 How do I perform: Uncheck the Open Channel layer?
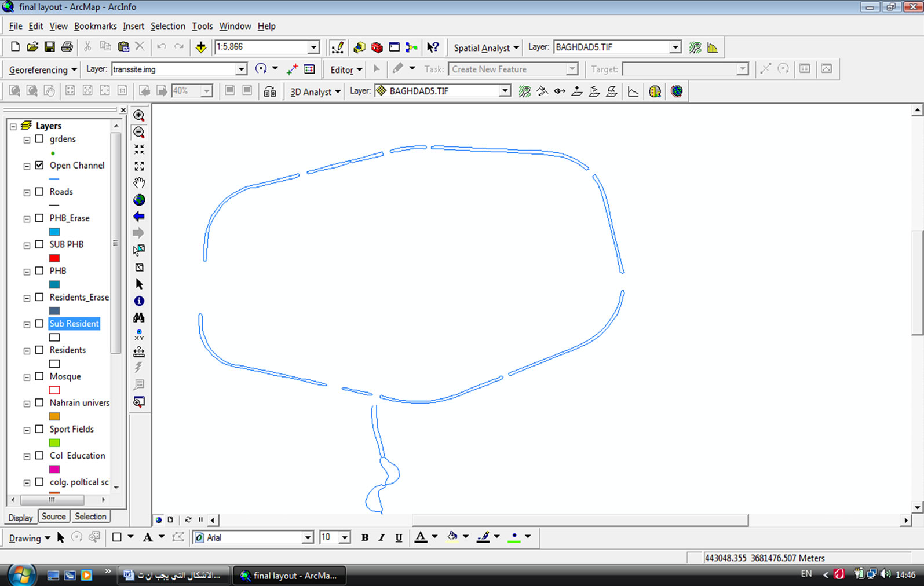[x=39, y=165]
